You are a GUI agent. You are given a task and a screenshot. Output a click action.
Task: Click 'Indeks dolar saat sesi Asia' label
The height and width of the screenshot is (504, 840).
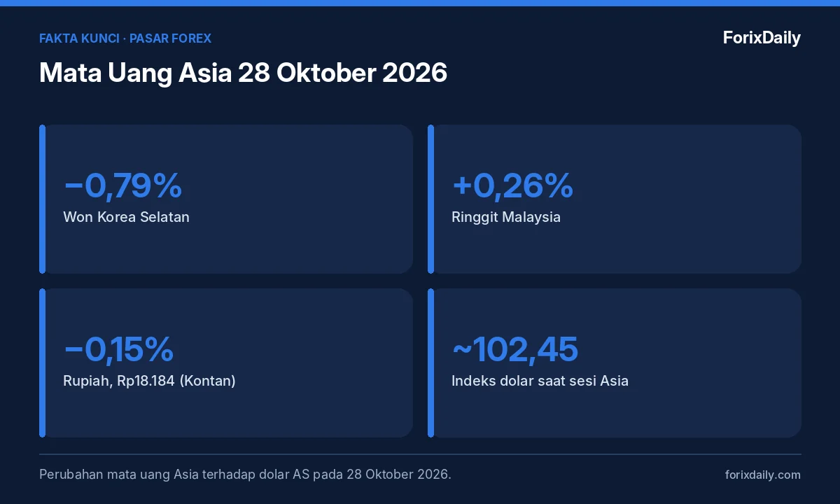pos(540,381)
